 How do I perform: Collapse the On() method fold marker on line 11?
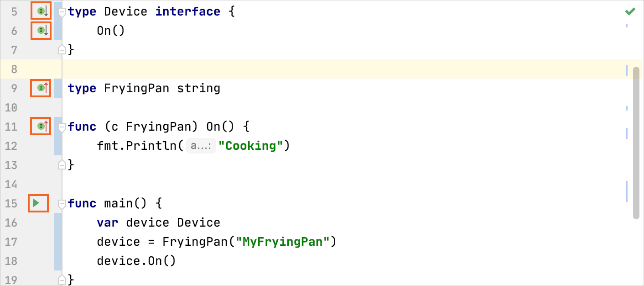62,127
